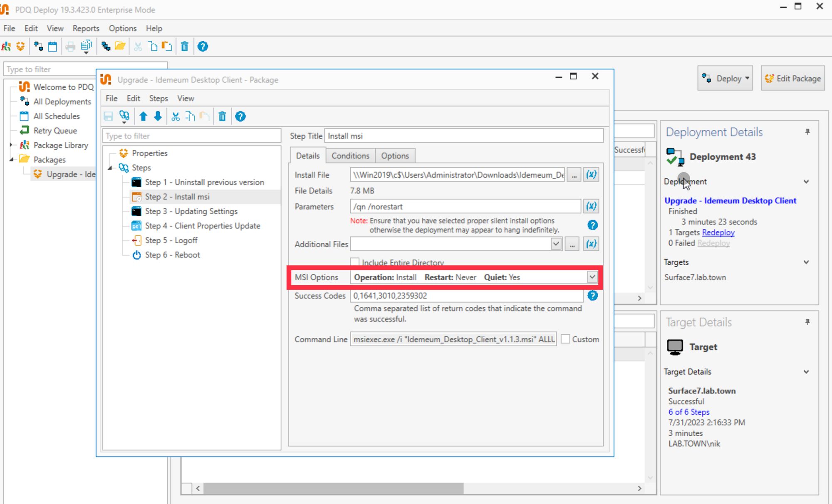Click the trash delete icon in main toolbar
Screen dimensions: 832x504
point(185,46)
